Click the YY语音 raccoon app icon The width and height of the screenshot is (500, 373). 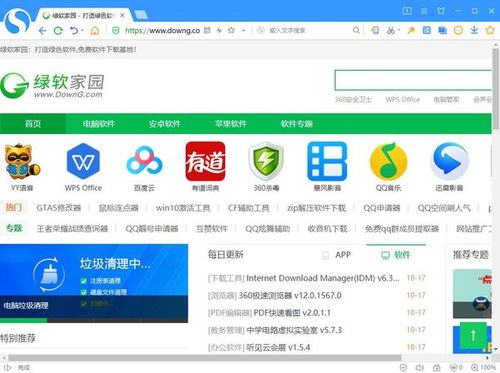pyautogui.click(x=22, y=162)
